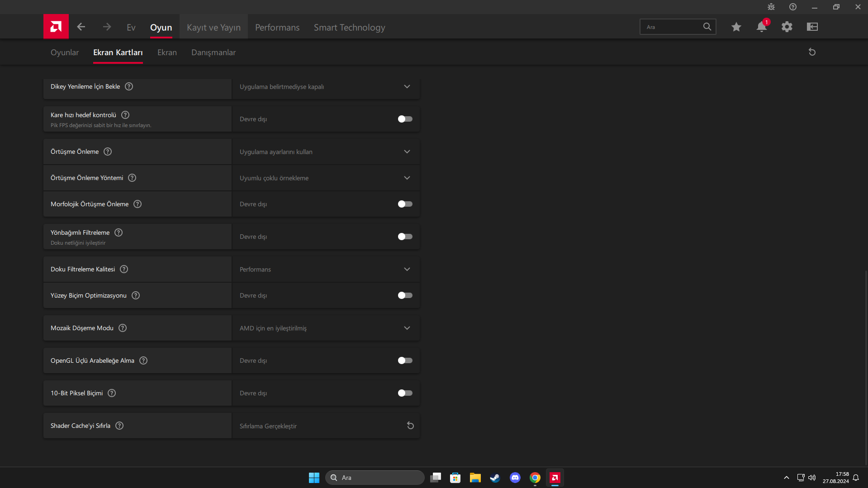This screenshot has width=868, height=488.
Task: Open Mozaik Döşeme Modu dropdown
Action: click(326, 328)
